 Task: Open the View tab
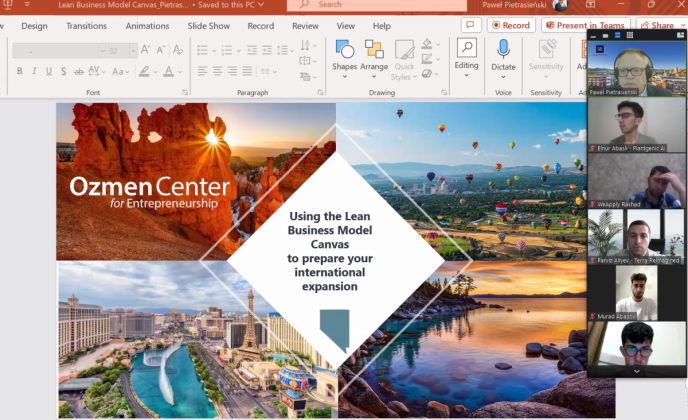(346, 26)
